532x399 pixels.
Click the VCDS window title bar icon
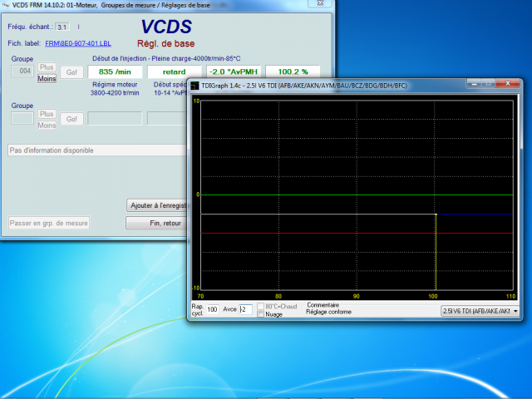[6, 5]
